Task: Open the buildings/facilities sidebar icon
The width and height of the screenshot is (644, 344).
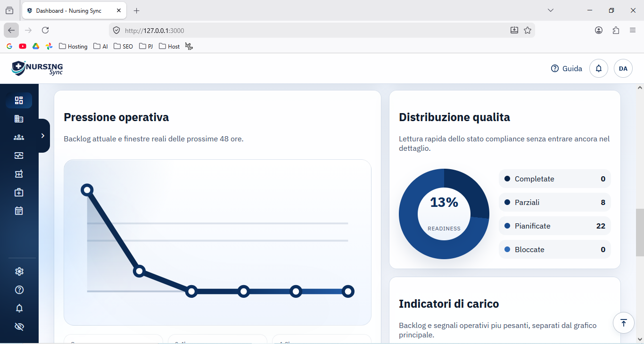Action: (x=19, y=119)
